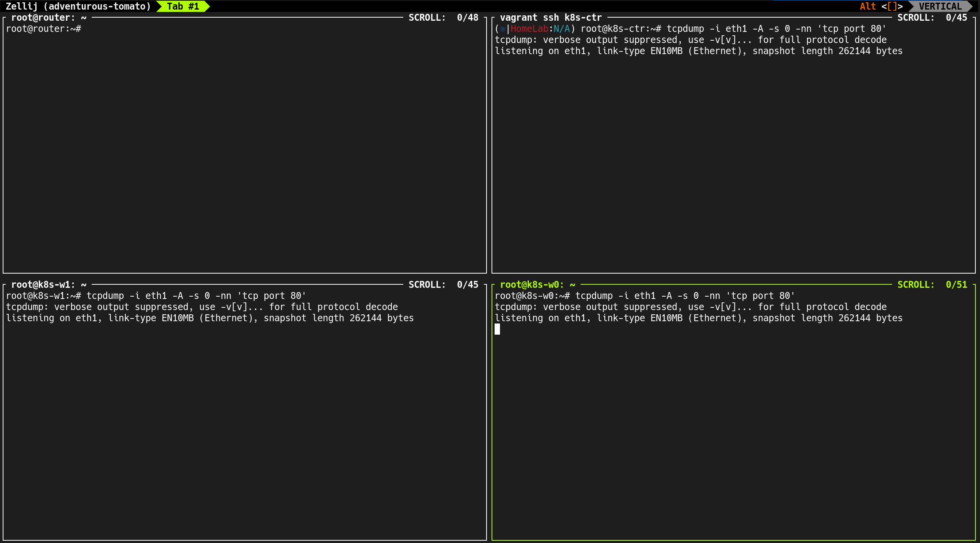Click SCROLL 0/45 indicator on k8s-w1 pane
Image resolution: width=980 pixels, height=543 pixels.
[443, 285]
